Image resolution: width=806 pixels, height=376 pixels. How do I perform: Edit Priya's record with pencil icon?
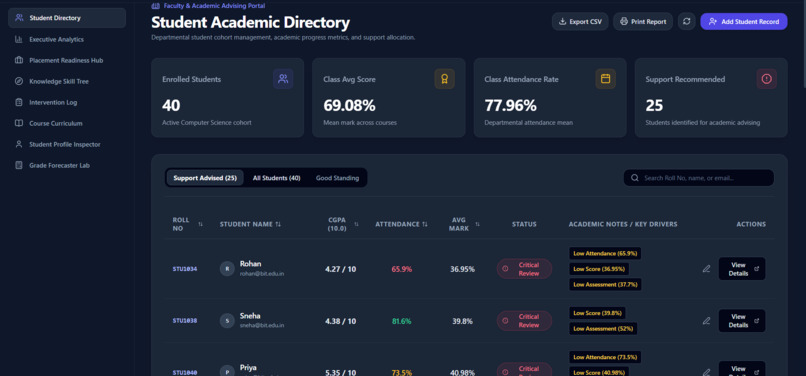[706, 372]
